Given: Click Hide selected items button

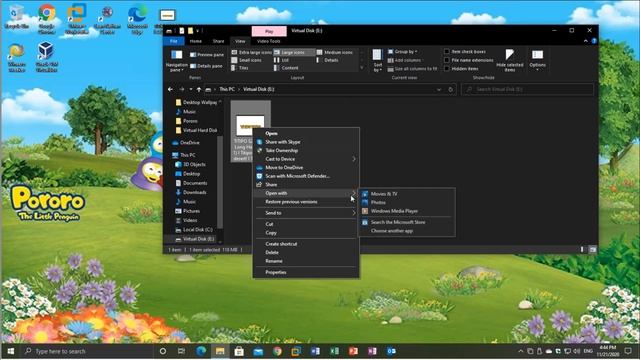Looking at the screenshot, I should [510, 60].
